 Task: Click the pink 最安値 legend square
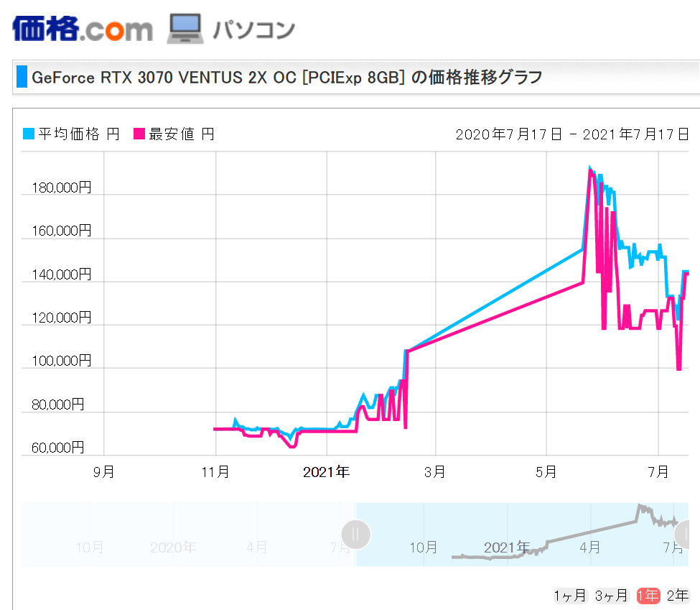(x=139, y=134)
